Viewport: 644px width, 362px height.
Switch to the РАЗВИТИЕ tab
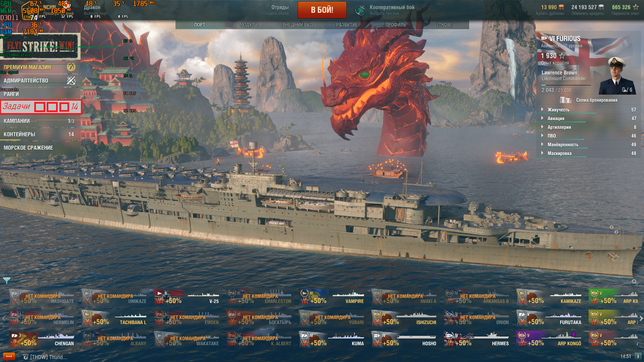[347, 25]
